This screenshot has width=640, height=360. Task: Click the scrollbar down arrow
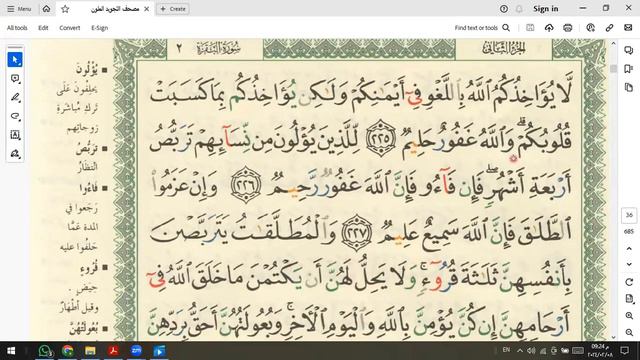click(613, 338)
